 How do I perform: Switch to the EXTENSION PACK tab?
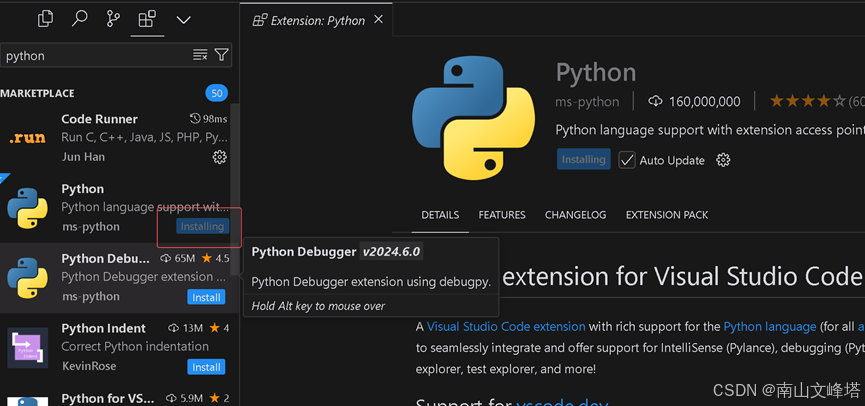667,215
